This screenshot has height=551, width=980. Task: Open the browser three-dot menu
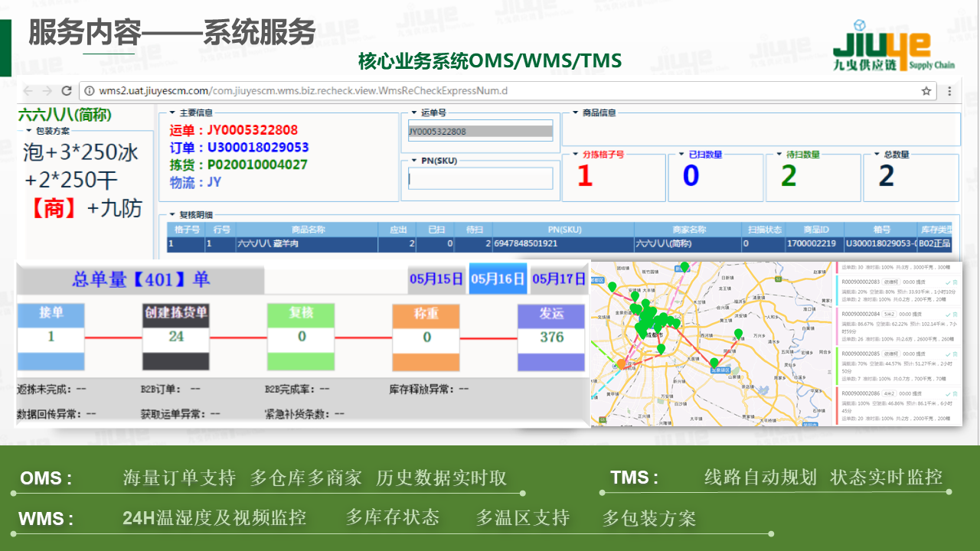pyautogui.click(x=949, y=91)
